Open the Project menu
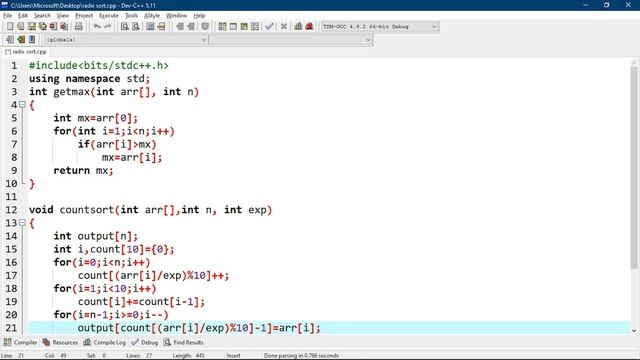This screenshot has height=360, width=640. [84, 16]
